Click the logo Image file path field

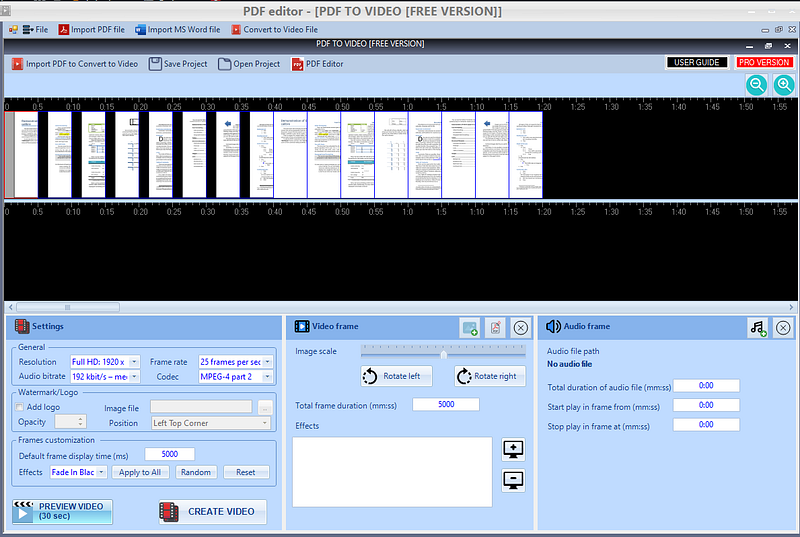point(201,406)
